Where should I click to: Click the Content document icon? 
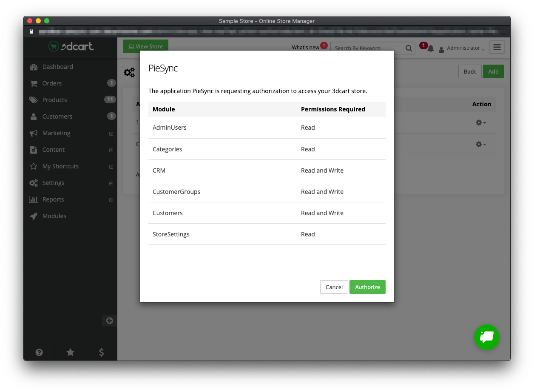[34, 150]
